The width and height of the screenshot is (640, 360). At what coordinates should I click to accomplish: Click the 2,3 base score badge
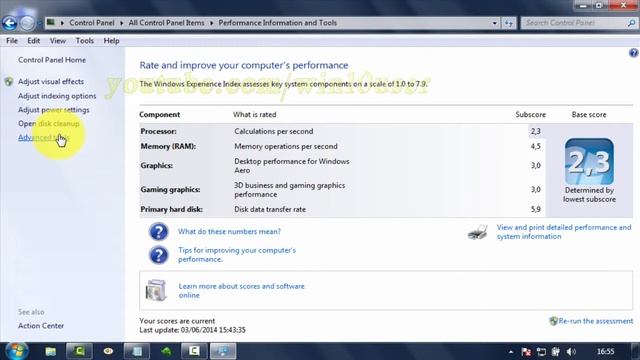point(589,162)
